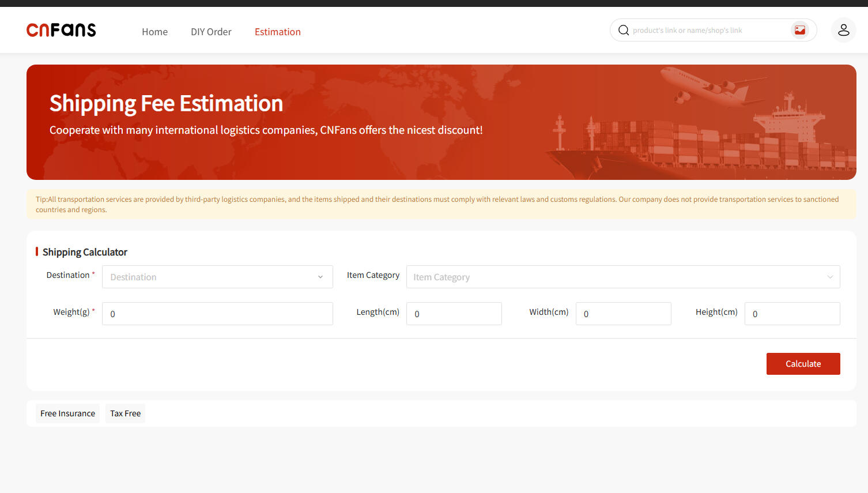
Task: Select the Estimation nav tab
Action: pos(277,32)
